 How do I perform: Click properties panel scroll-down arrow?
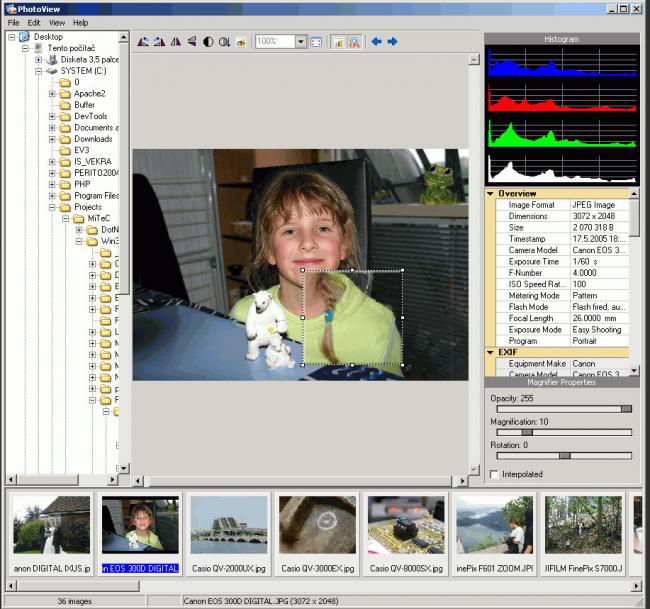point(634,371)
